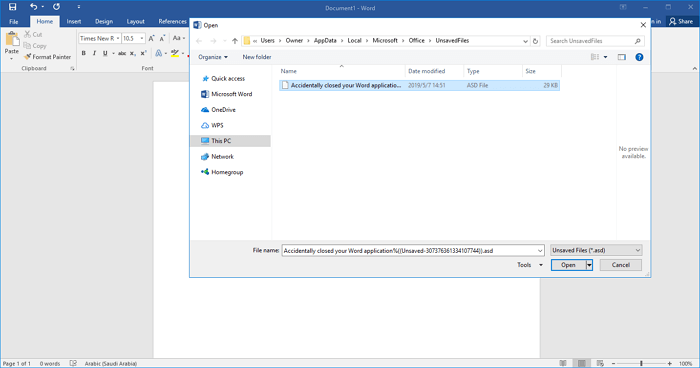Viewport: 700px width, 368px height.
Task: Click the Grow Font icon
Action: tap(151, 38)
